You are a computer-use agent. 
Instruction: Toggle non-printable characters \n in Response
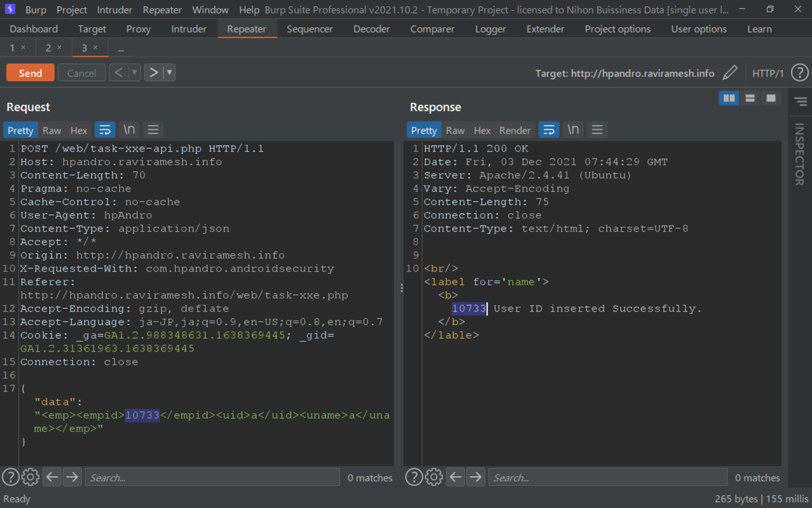click(x=573, y=130)
